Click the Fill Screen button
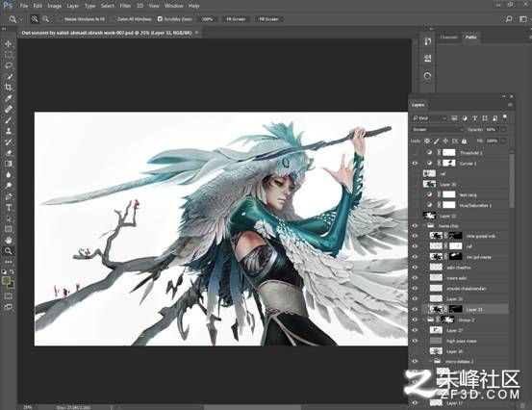532x410 pixels. click(268, 19)
